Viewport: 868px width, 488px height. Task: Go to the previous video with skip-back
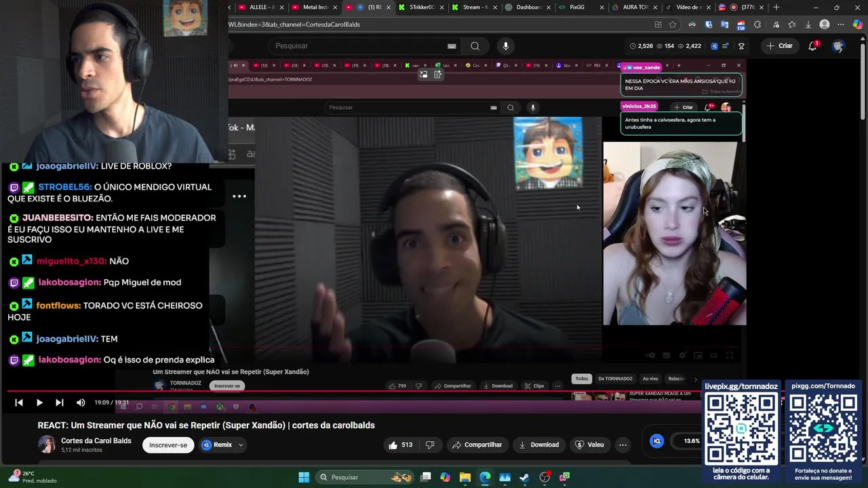(19, 403)
